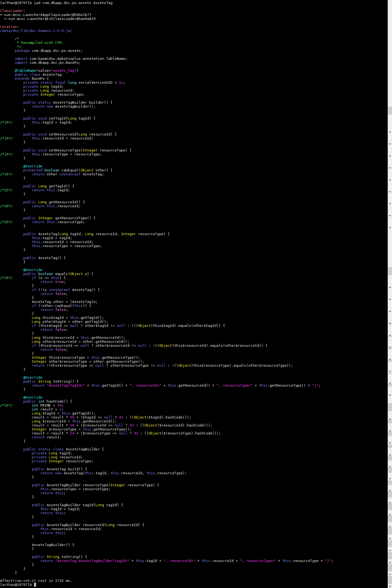Click the 'extends BasePo {' line
392x588 pixels.
(x=32, y=79)
